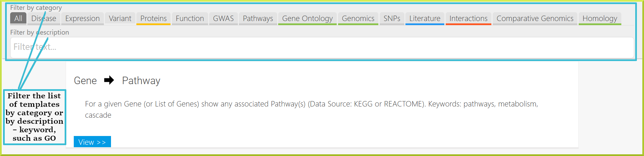Click the Filter text input field
This screenshot has width=644, height=156.
tap(322, 47)
